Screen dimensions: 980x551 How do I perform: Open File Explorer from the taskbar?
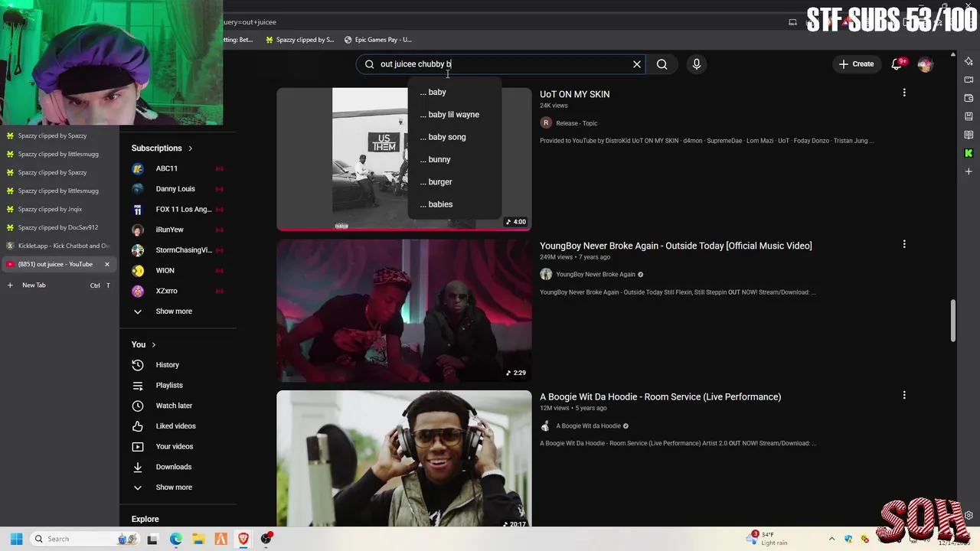point(198,539)
